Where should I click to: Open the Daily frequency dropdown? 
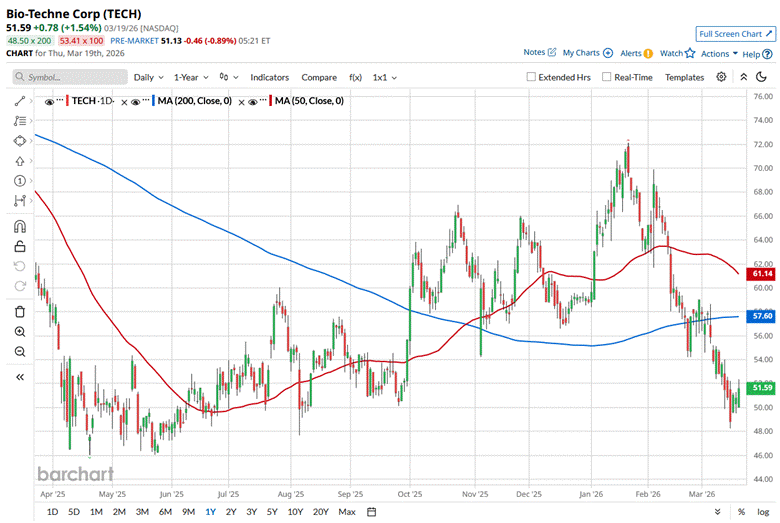(x=149, y=77)
